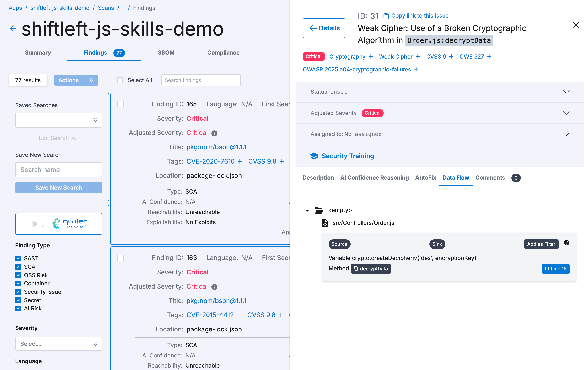Expand the Assigned to: No assignee row
This screenshot has width=588, height=370.
[440, 134]
